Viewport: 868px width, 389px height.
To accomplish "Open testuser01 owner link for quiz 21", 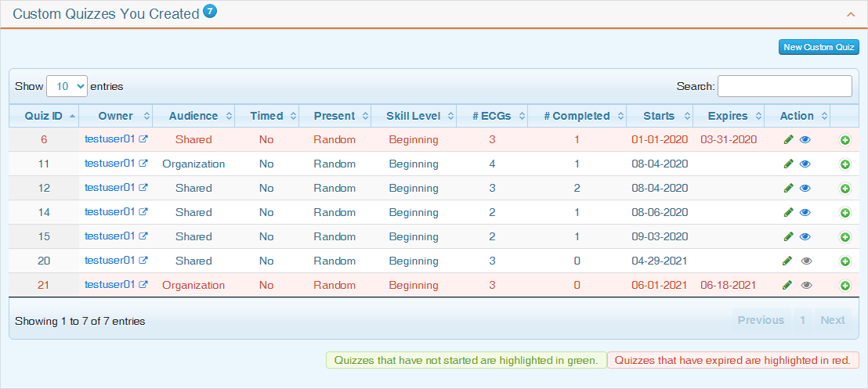I will tap(110, 285).
